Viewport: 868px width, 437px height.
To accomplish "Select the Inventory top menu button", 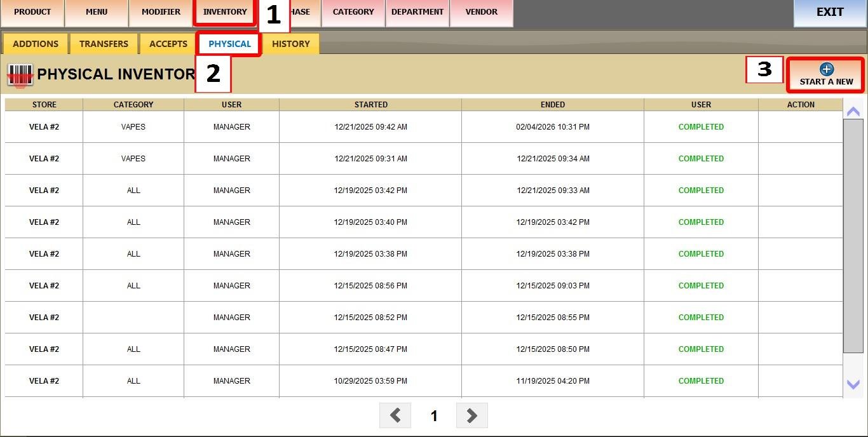I will 225,12.
